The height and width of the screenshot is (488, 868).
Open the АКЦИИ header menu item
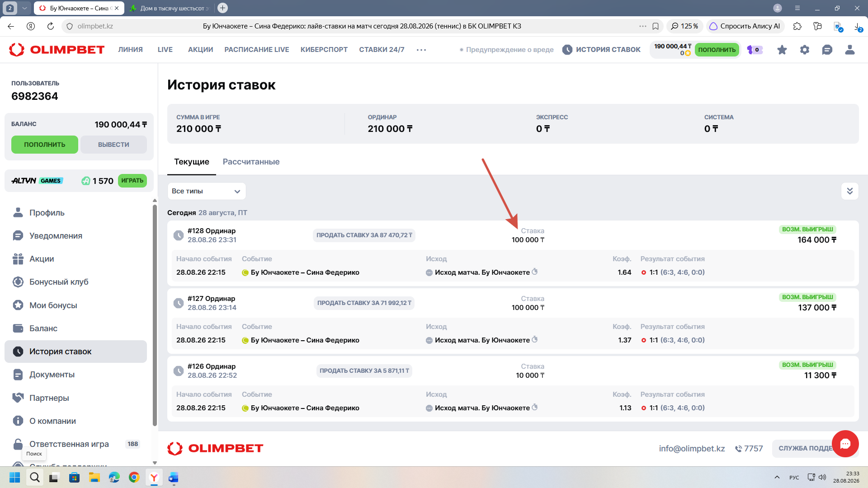pyautogui.click(x=201, y=50)
